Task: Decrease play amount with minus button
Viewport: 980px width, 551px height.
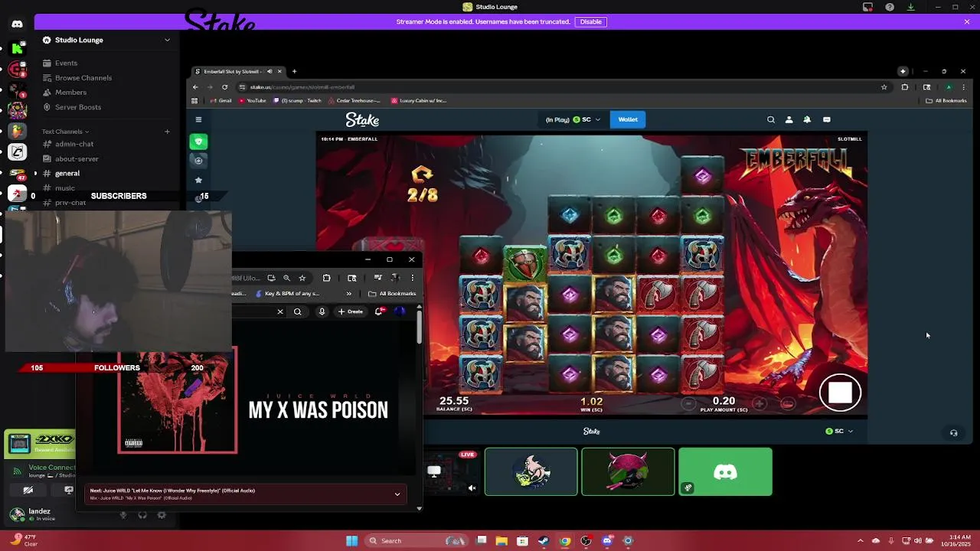Action: [x=688, y=403]
